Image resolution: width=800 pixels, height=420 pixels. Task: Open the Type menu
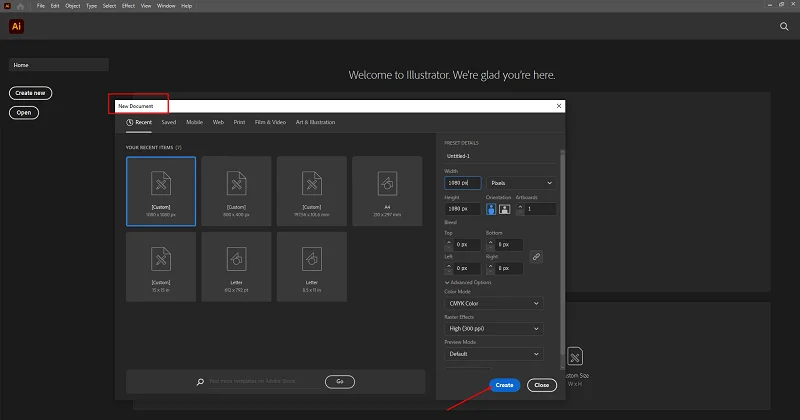91,6
